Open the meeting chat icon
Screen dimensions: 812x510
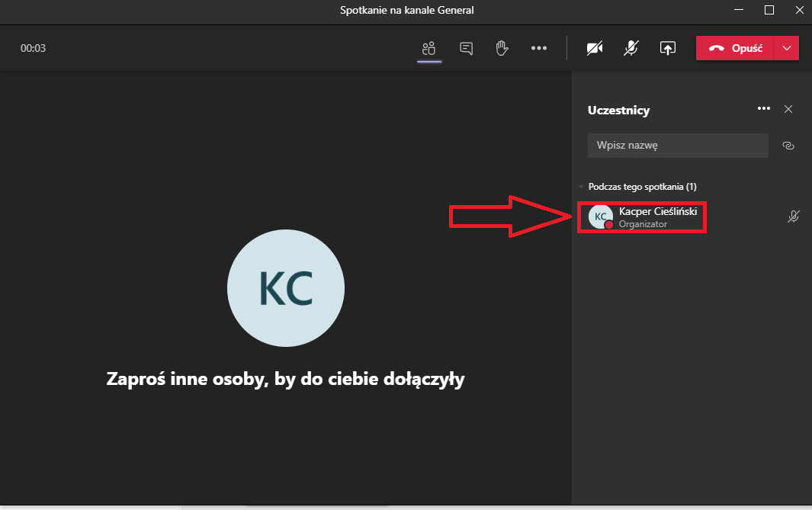coord(466,48)
